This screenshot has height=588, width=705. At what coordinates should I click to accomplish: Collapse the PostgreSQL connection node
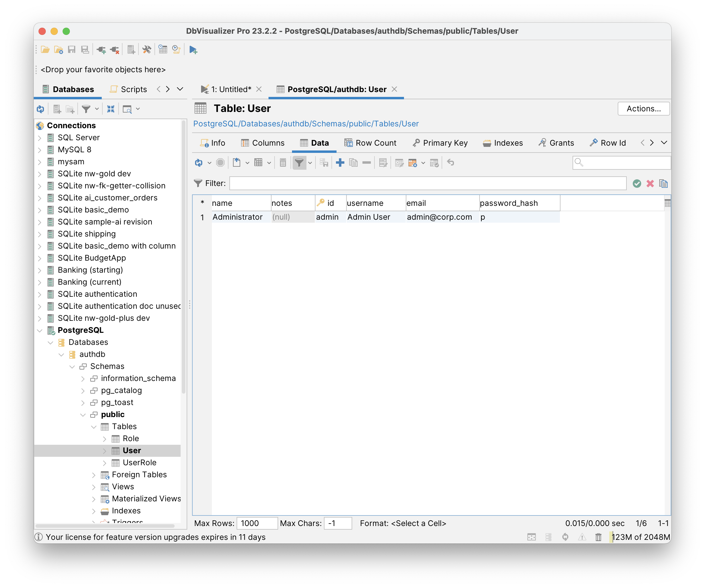(x=40, y=331)
